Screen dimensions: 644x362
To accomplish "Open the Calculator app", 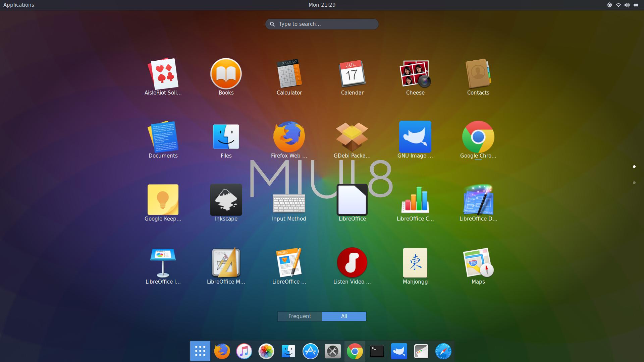I will 289,74.
